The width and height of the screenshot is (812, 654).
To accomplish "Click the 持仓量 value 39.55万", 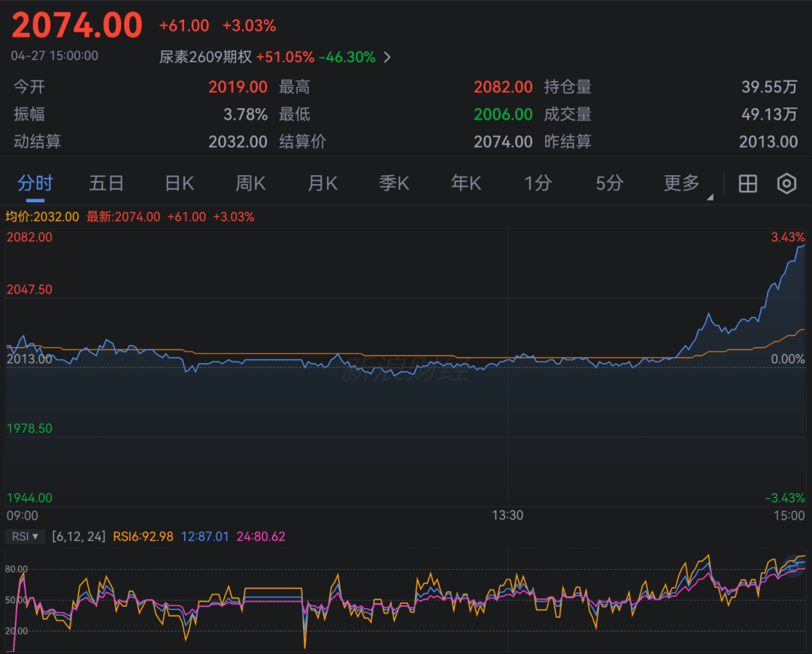I will click(x=769, y=87).
